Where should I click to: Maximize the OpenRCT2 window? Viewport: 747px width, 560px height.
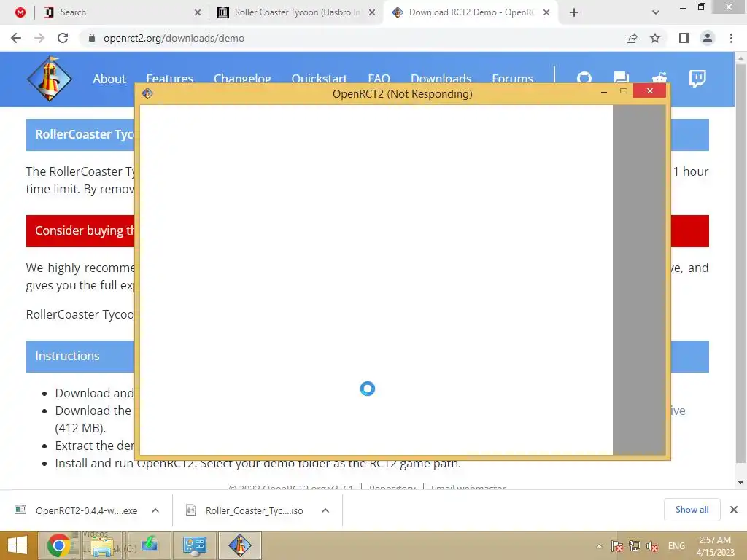coord(624,90)
